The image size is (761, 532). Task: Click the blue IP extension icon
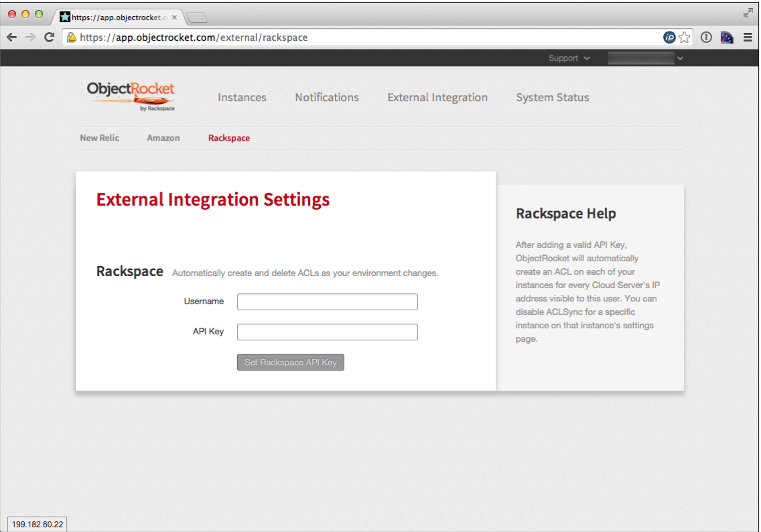pos(669,38)
